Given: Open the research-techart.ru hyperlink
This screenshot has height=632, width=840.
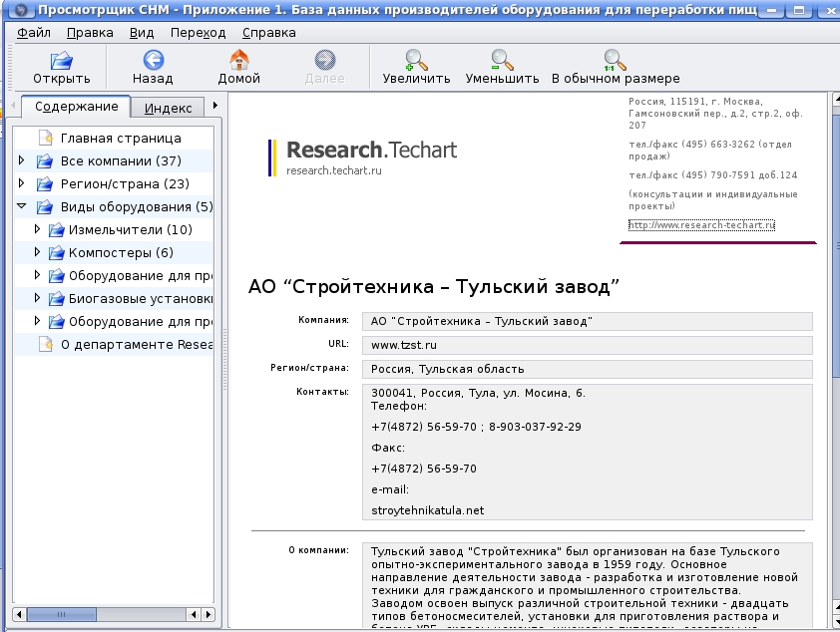Looking at the screenshot, I should [x=701, y=225].
